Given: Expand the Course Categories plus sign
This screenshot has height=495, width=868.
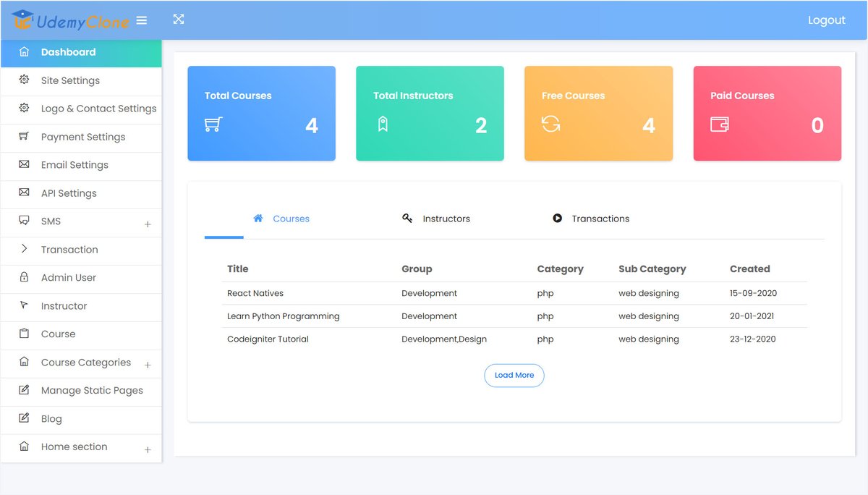Looking at the screenshot, I should coord(148,365).
